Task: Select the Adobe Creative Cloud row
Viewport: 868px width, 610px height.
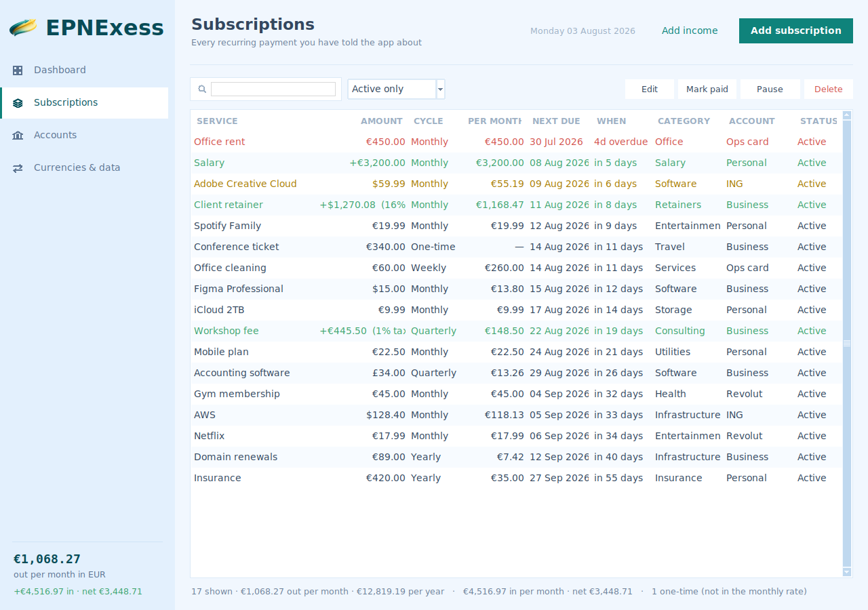Action: (517, 184)
